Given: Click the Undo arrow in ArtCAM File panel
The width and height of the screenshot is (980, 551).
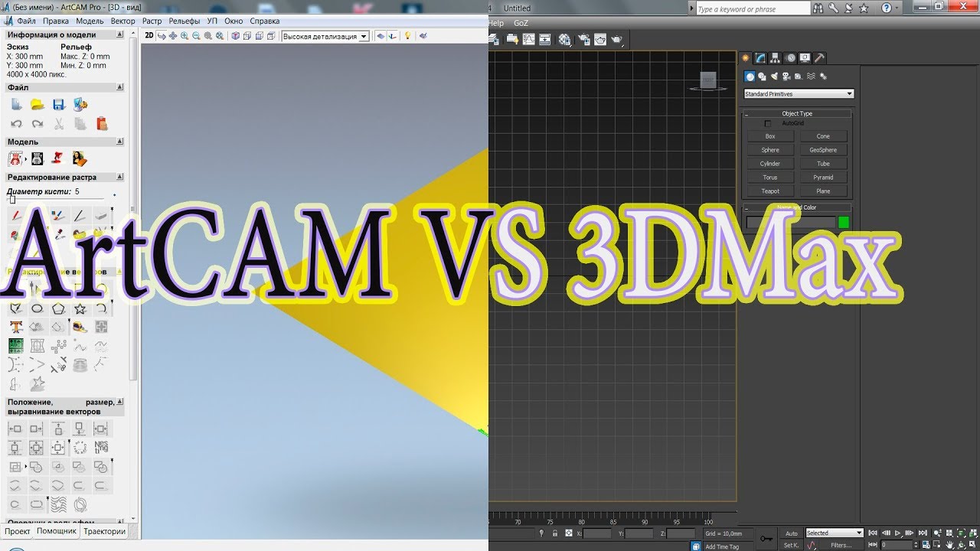Looking at the screenshot, I should [16, 123].
